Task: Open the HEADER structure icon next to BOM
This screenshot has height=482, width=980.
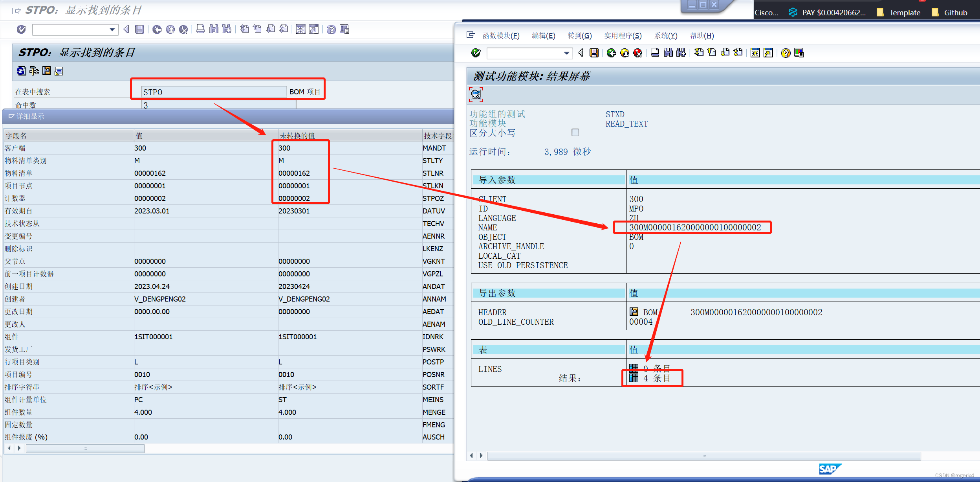Action: click(634, 312)
